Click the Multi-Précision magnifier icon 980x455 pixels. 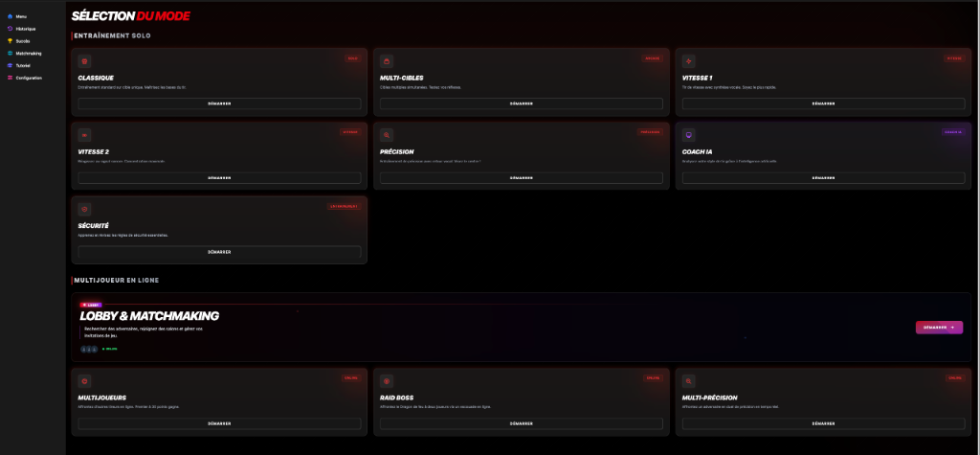[x=689, y=381]
